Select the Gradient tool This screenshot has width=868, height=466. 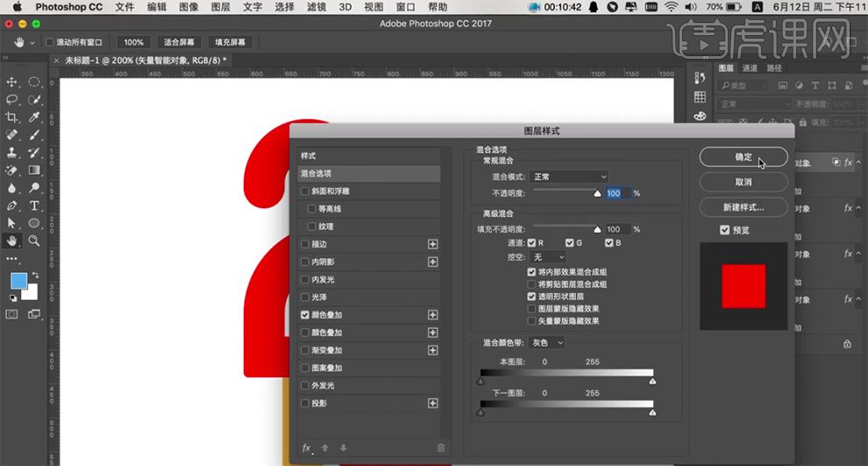pyautogui.click(x=34, y=170)
